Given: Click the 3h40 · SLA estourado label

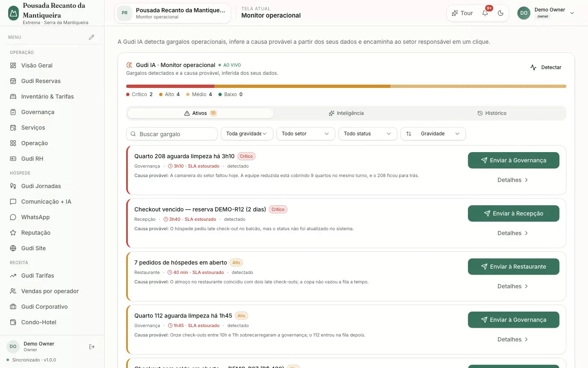Looking at the screenshot, I should tap(190, 219).
